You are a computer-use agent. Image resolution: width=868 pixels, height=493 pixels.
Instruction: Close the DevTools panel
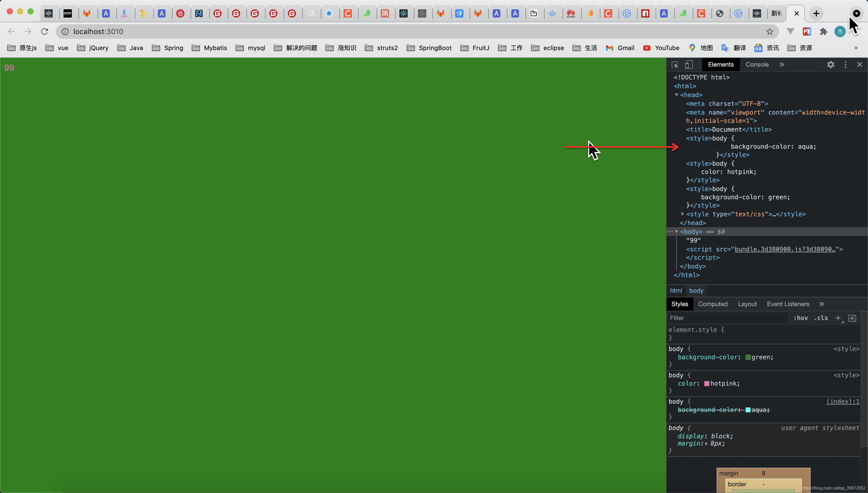(859, 65)
